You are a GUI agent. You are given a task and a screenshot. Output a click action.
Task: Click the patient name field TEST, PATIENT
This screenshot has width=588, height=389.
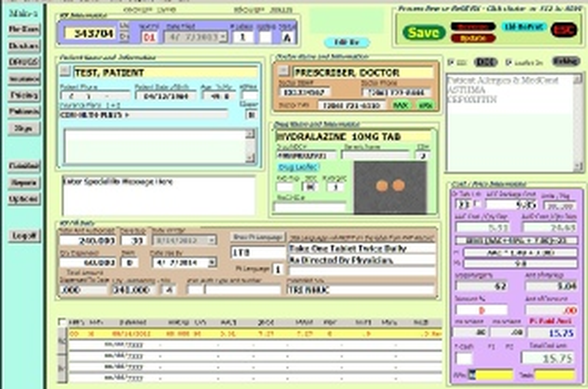point(166,72)
